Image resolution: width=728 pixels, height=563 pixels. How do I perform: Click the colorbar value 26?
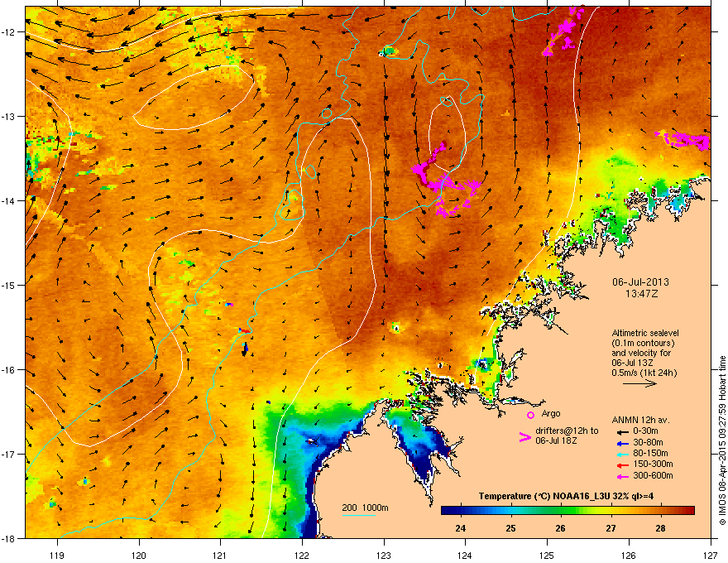click(560, 528)
